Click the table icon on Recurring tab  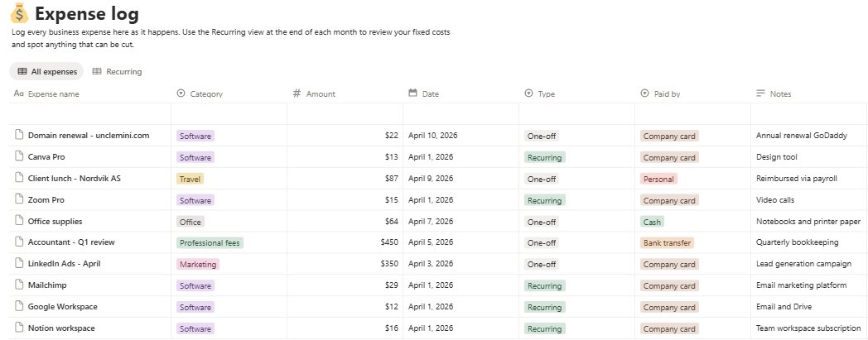[x=97, y=71]
